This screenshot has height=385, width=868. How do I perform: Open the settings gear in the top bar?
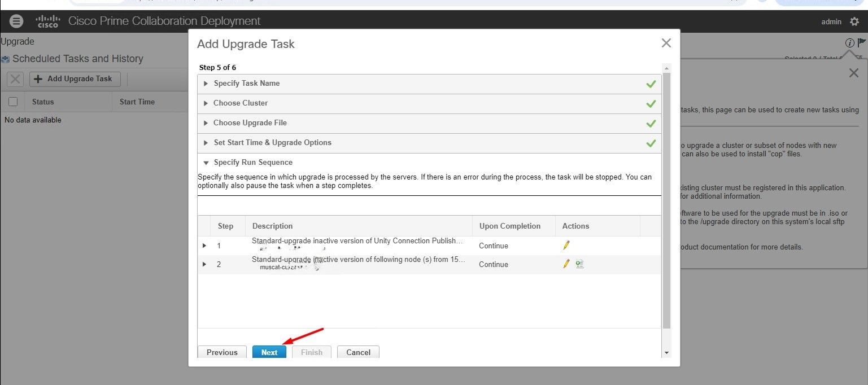tap(856, 21)
